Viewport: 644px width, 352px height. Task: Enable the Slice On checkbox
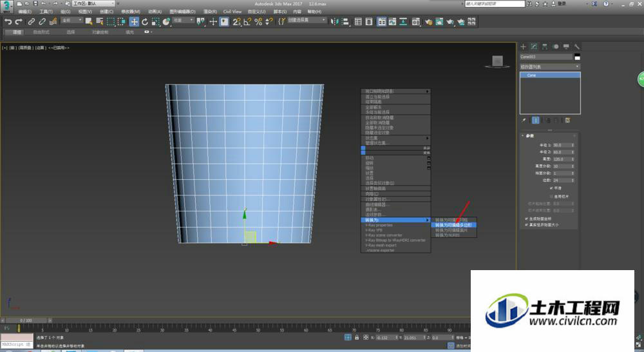point(552,197)
